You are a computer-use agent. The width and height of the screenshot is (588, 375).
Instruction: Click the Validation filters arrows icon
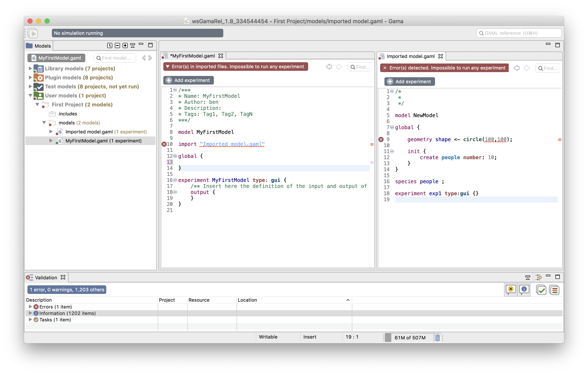[x=538, y=277]
